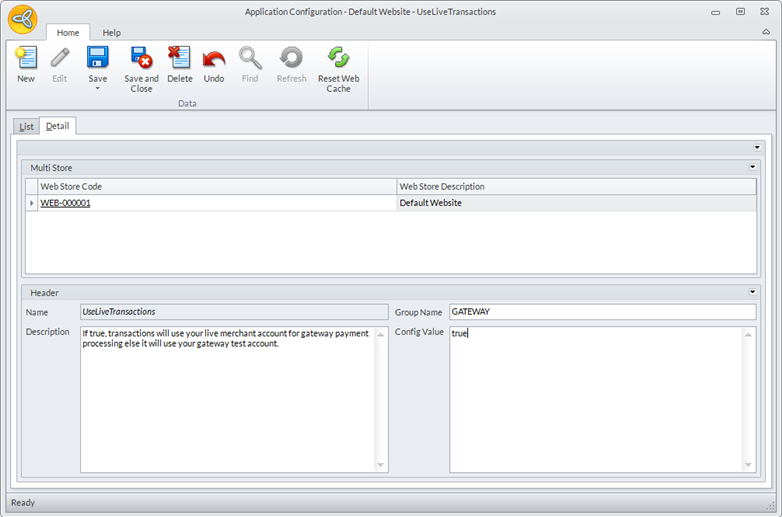Open the WEB-000001 store code link

(x=65, y=203)
